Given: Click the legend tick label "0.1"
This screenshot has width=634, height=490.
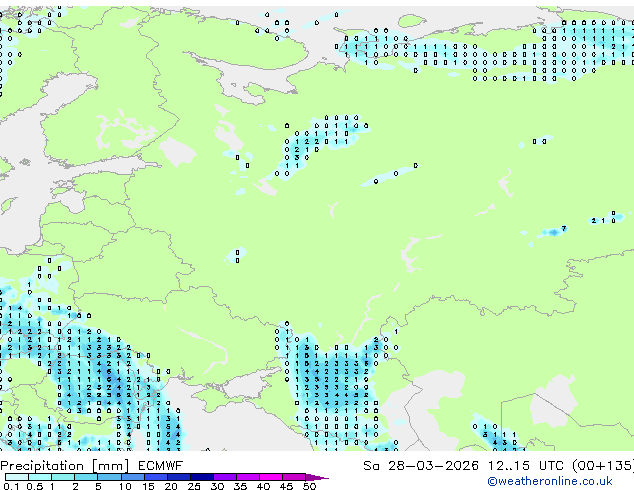Looking at the screenshot, I should [x=11, y=486].
